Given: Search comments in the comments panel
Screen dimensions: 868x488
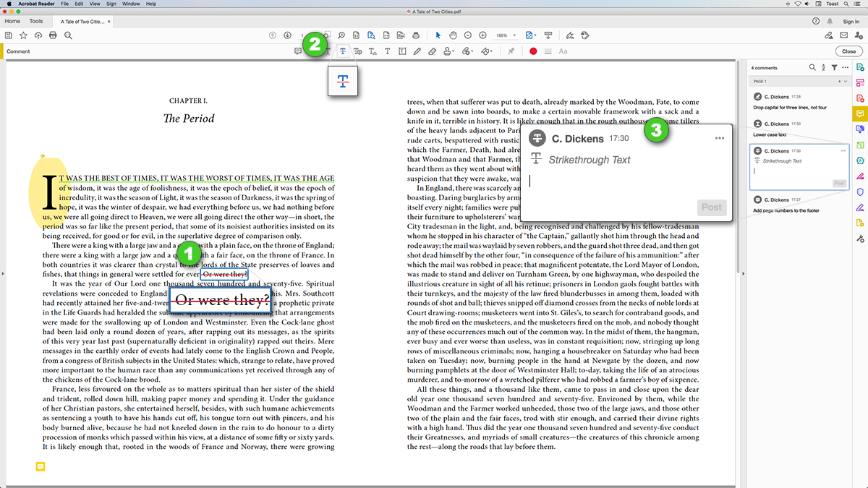Looking at the screenshot, I should [812, 67].
